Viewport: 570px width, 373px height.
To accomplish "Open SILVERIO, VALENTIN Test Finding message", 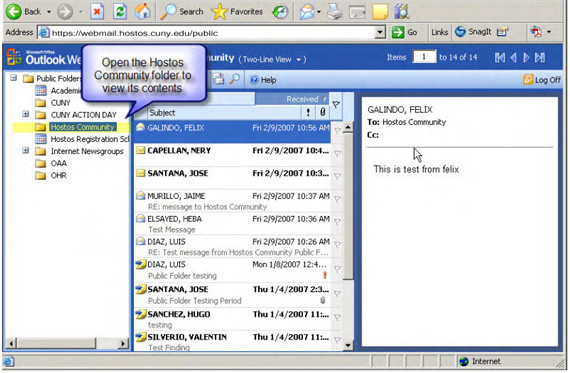I will point(232,341).
